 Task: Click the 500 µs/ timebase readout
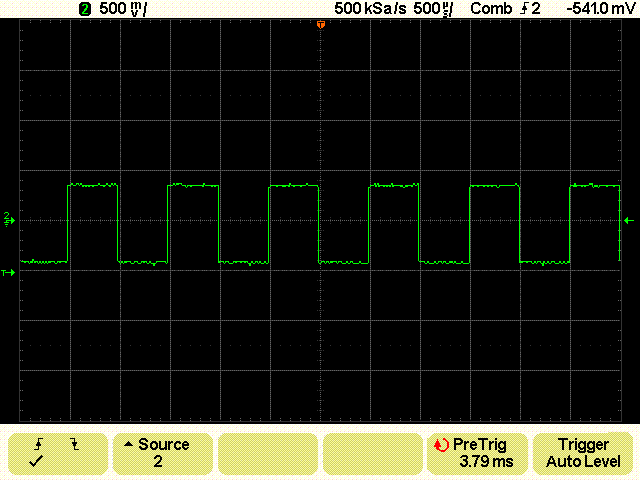pos(433,9)
